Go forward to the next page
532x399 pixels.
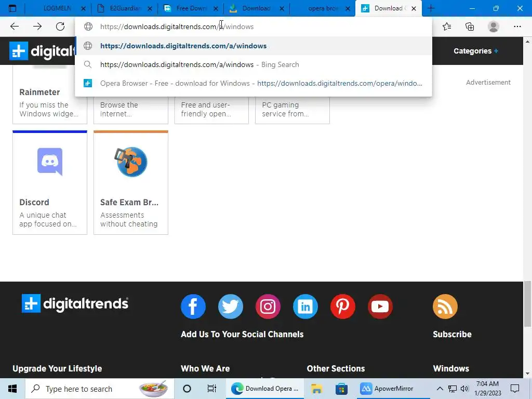(37, 26)
